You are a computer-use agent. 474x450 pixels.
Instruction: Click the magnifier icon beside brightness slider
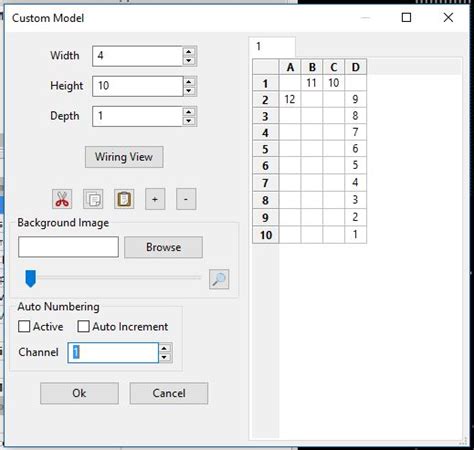click(219, 279)
